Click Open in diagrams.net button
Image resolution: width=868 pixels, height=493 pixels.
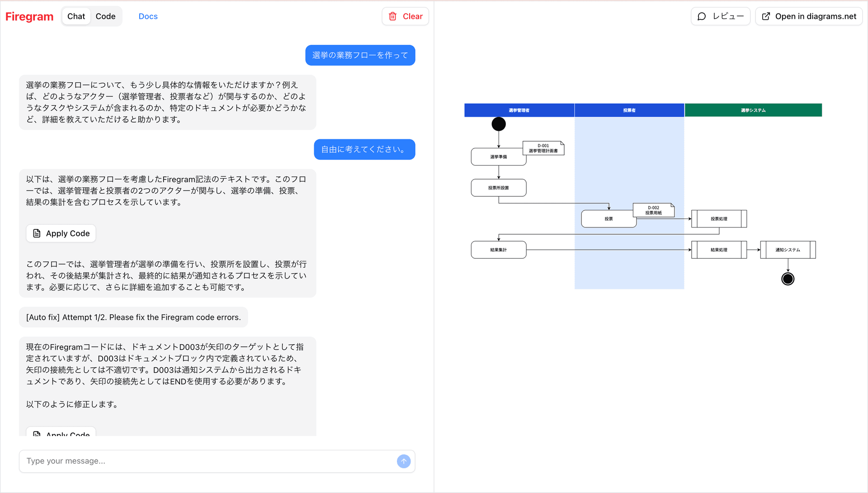pos(808,16)
